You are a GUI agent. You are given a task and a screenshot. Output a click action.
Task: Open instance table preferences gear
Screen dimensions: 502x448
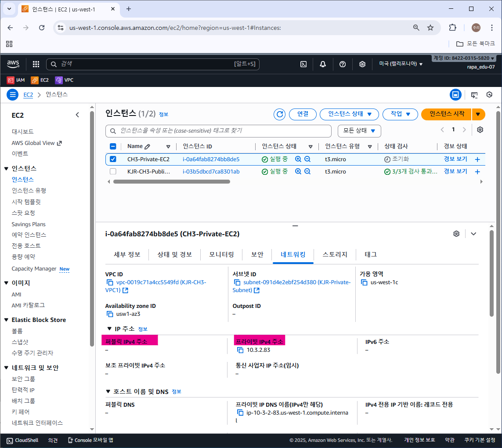pos(480,130)
